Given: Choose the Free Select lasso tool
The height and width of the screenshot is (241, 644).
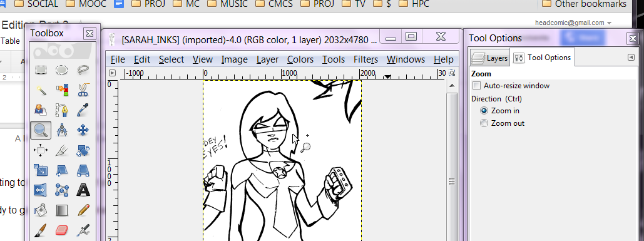Looking at the screenshot, I should pos(83,70).
